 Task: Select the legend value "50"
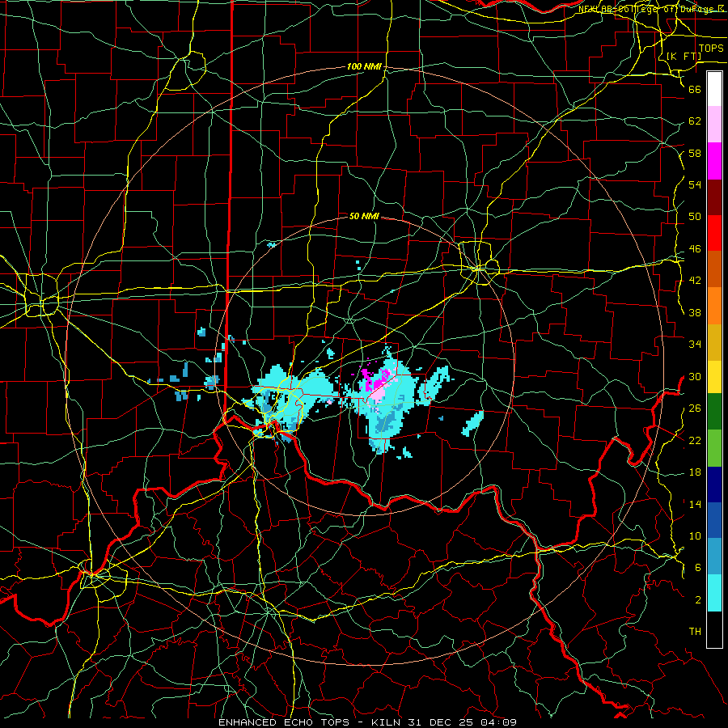pos(695,217)
